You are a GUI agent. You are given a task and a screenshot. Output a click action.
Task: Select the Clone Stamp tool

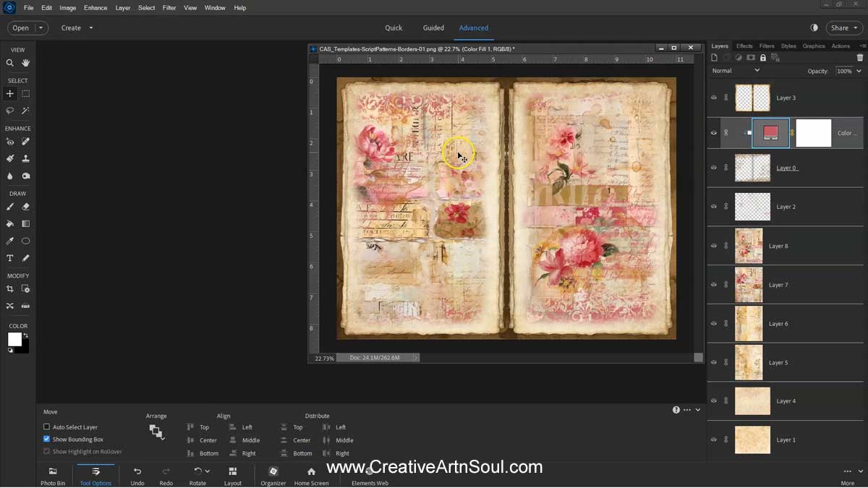[x=25, y=159]
